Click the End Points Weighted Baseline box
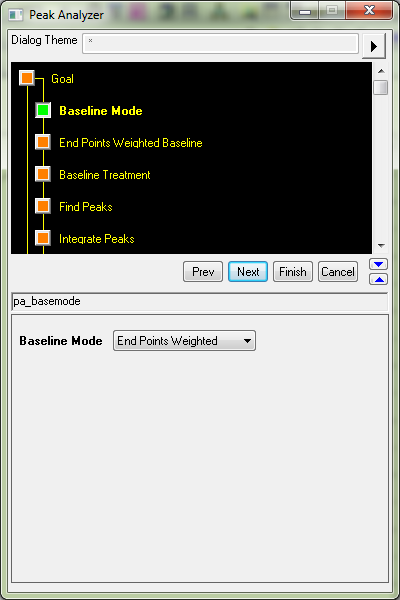Image resolution: width=400 pixels, height=600 pixels. pyautogui.click(x=43, y=142)
